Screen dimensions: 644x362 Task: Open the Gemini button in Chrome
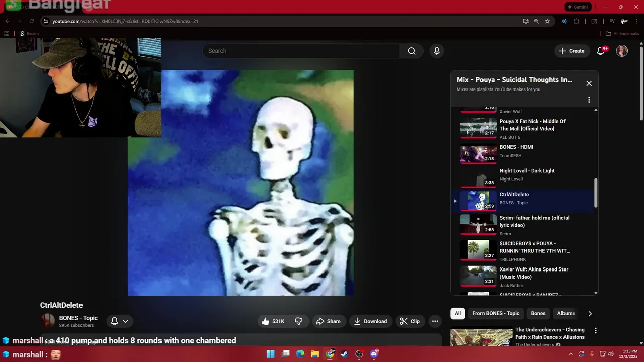577,7
